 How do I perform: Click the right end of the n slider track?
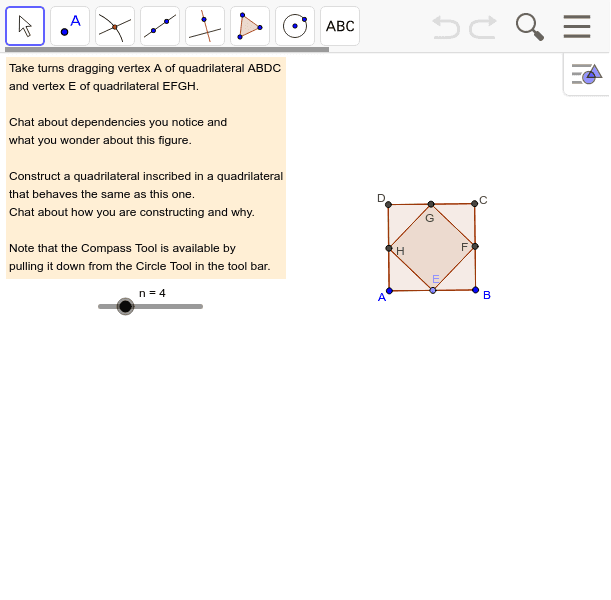tap(200, 307)
